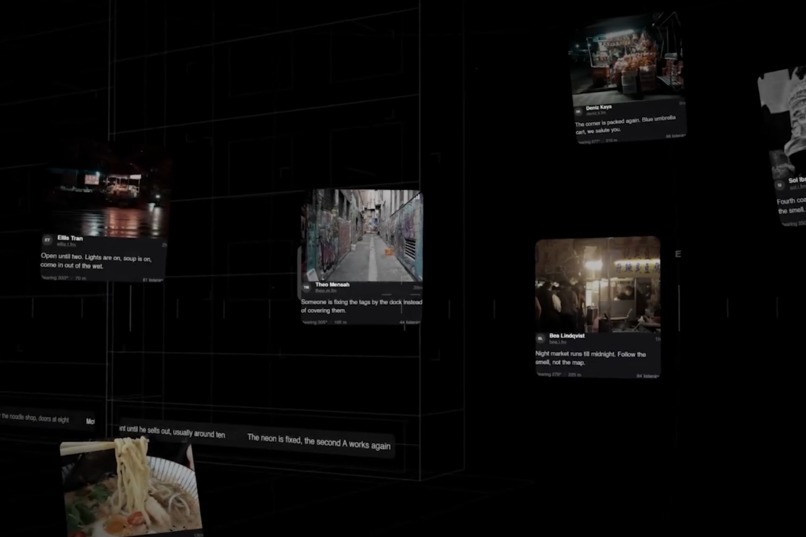806x537 pixels.
Task: Open Ellis Tran's profile name
Action: 70,238
